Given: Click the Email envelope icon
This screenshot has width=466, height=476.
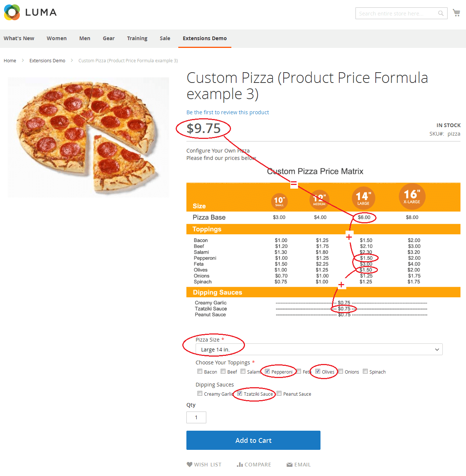Looking at the screenshot, I should tap(290, 465).
